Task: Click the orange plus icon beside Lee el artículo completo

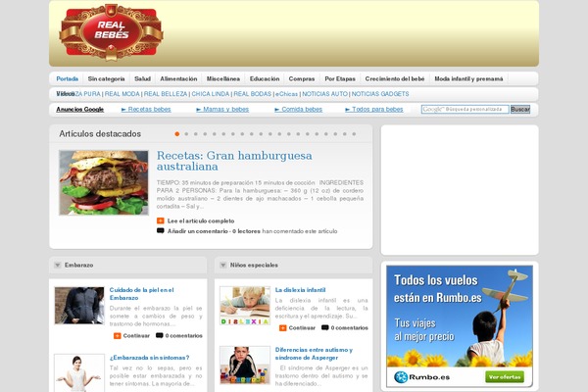Action: [160, 220]
